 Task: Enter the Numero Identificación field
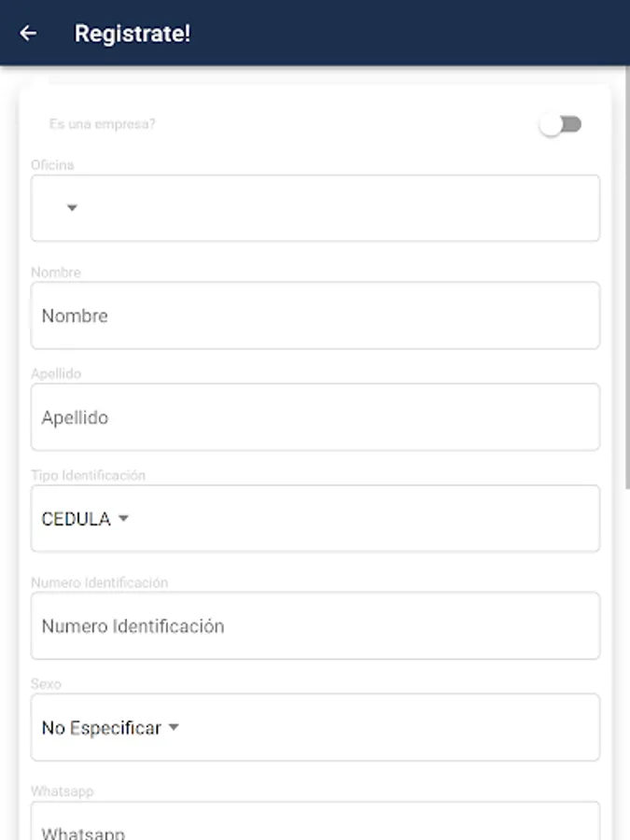point(315,626)
